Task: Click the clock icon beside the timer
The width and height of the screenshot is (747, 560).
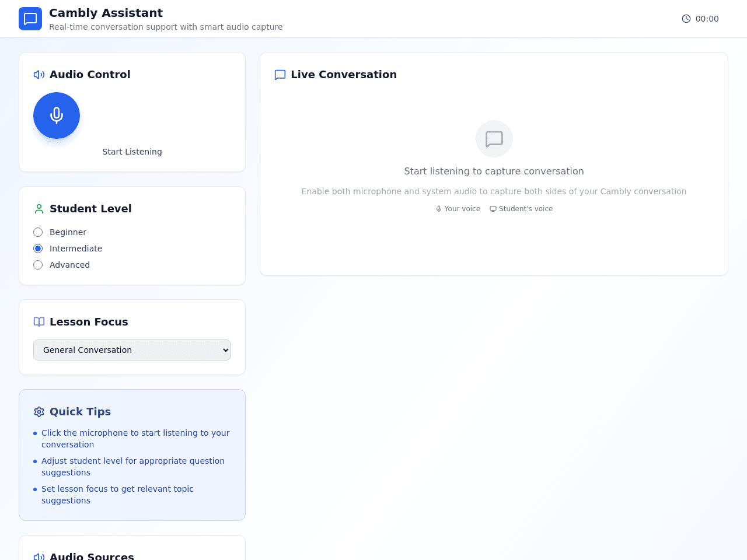Action: tap(686, 19)
